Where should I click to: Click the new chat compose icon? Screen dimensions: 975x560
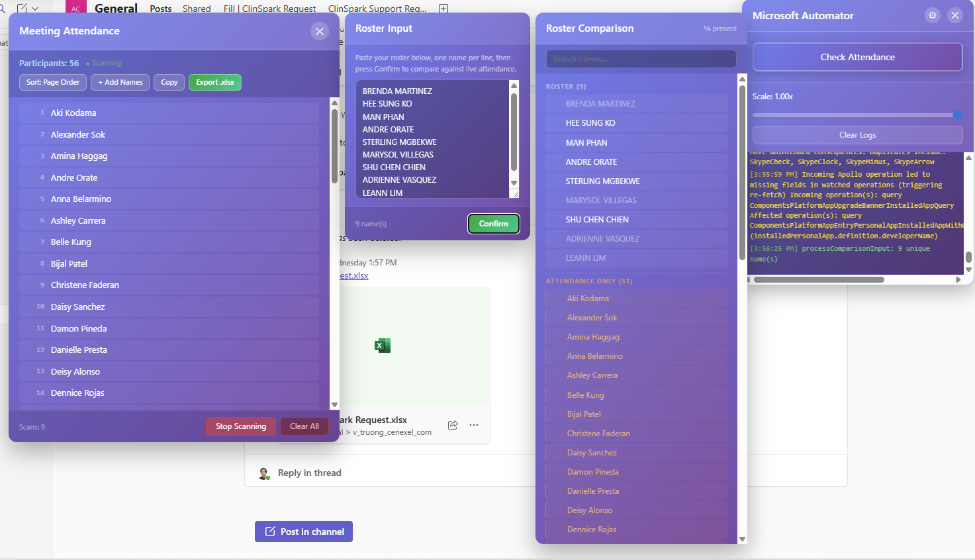coord(22,8)
